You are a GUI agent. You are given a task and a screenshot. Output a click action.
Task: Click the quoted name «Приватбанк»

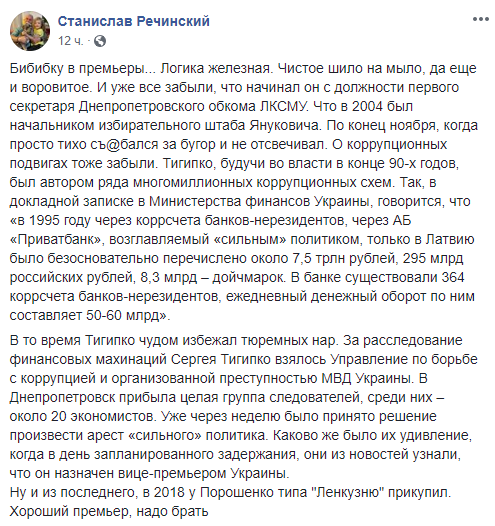pyautogui.click(x=57, y=240)
